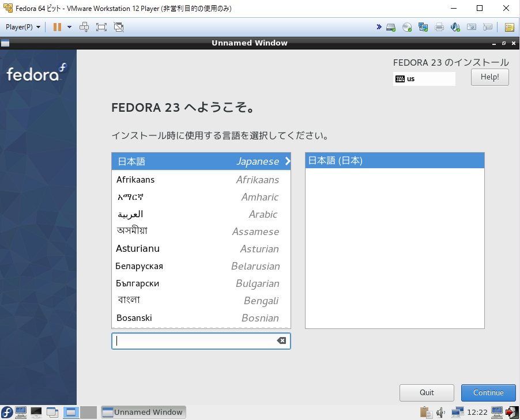Image resolution: width=520 pixels, height=420 pixels.
Task: Switch to first workspace in the pager
Action: [x=71, y=413]
